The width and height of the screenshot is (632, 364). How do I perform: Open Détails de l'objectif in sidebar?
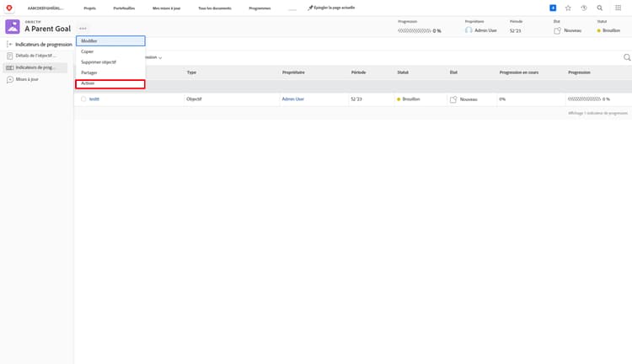[x=35, y=56]
